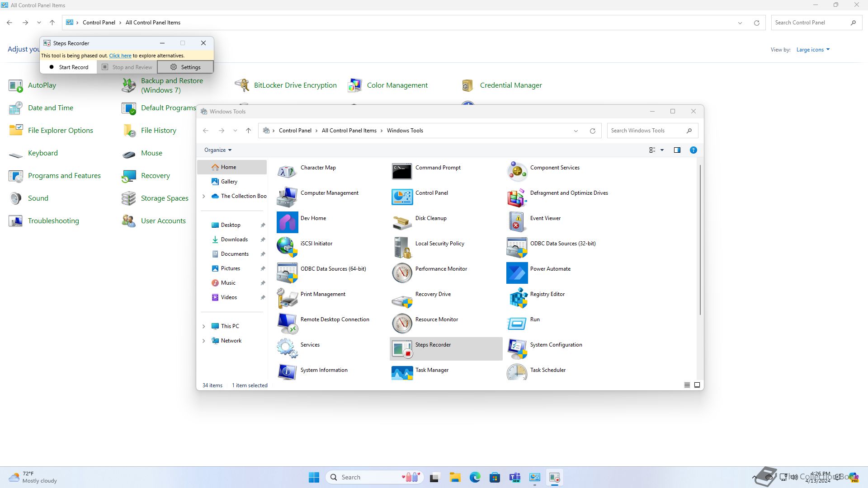The width and height of the screenshot is (868, 488).
Task: Open Windows Tools address bar history dropdown
Action: 576,131
